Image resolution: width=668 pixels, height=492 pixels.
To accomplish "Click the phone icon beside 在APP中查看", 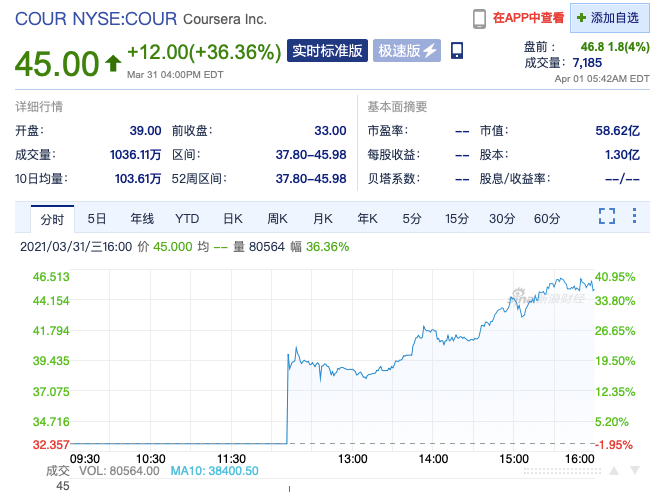I will 479,18.
